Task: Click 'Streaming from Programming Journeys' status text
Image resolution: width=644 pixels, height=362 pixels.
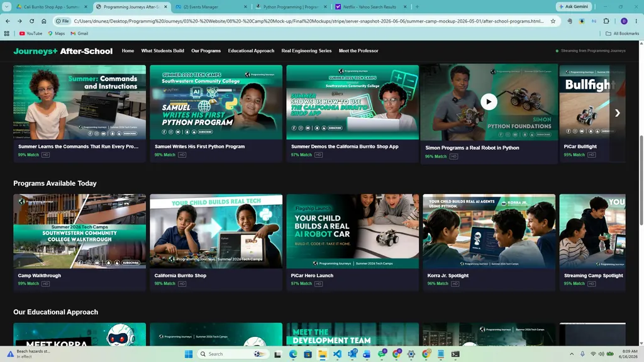Action: point(593,51)
